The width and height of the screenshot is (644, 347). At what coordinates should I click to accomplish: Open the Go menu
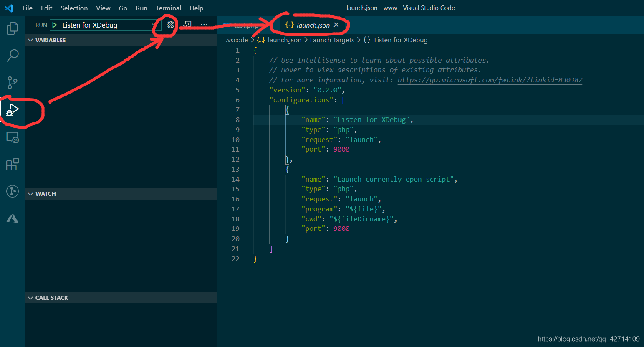pyautogui.click(x=123, y=8)
